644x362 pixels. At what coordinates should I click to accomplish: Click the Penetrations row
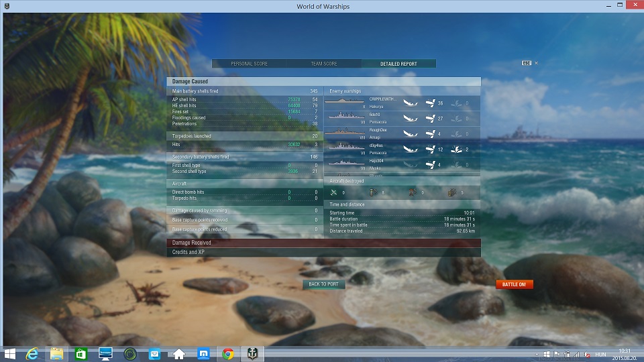tap(245, 123)
